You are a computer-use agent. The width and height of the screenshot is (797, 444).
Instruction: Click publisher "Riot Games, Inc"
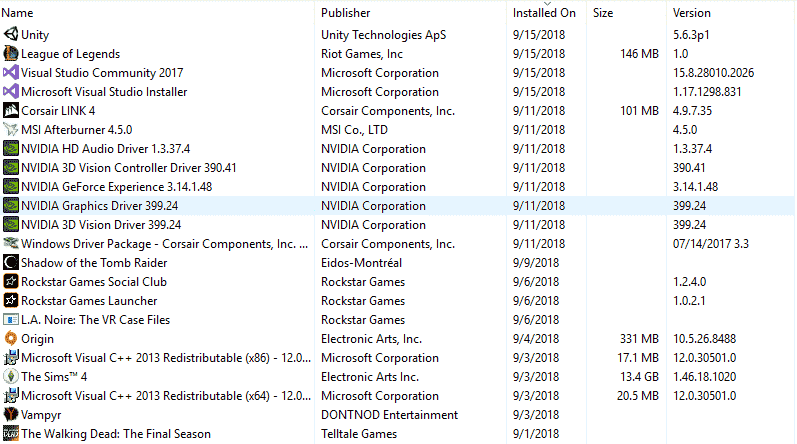362,54
